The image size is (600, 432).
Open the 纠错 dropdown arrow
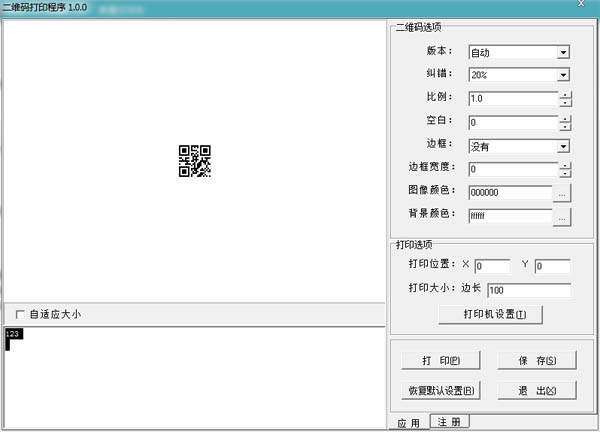point(563,75)
